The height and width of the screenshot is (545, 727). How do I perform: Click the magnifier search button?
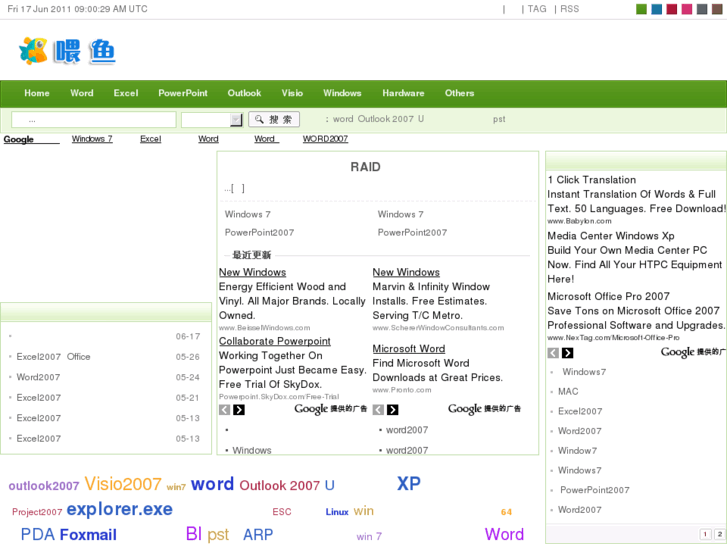click(274, 119)
